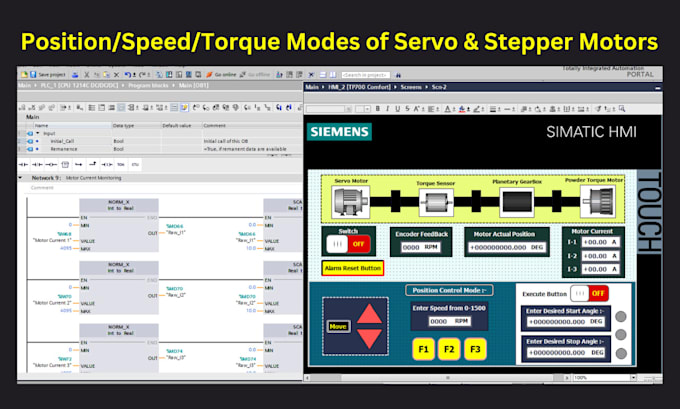Image resolution: width=680 pixels, height=409 pixels.
Task: Click the Save project button
Action: click(x=46, y=75)
